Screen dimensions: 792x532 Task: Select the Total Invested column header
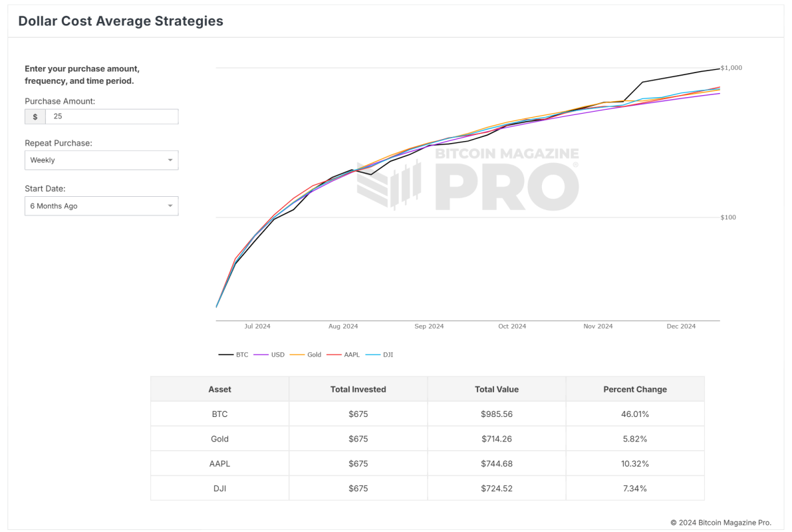pyautogui.click(x=358, y=389)
